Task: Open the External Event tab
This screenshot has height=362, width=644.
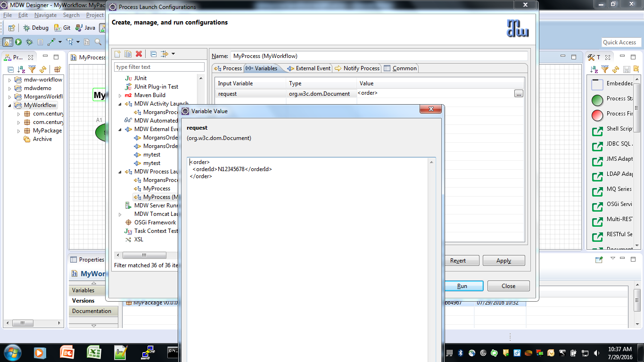Action: tap(309, 68)
